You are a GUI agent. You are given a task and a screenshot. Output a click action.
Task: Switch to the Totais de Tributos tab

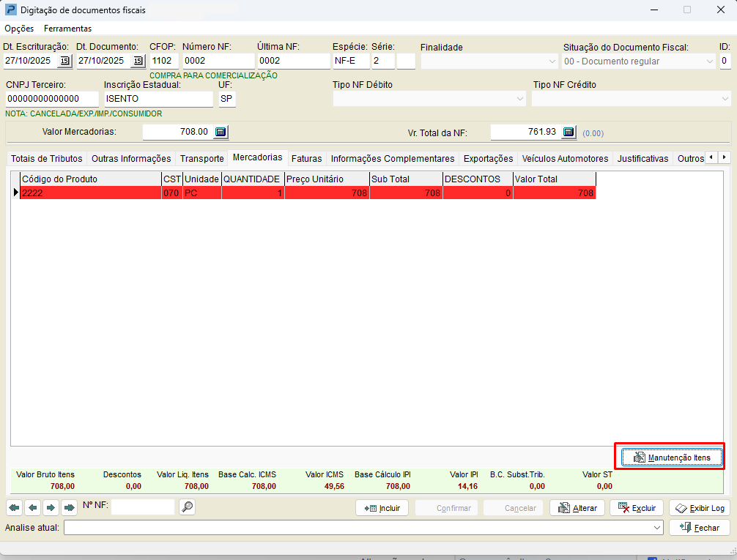point(46,158)
